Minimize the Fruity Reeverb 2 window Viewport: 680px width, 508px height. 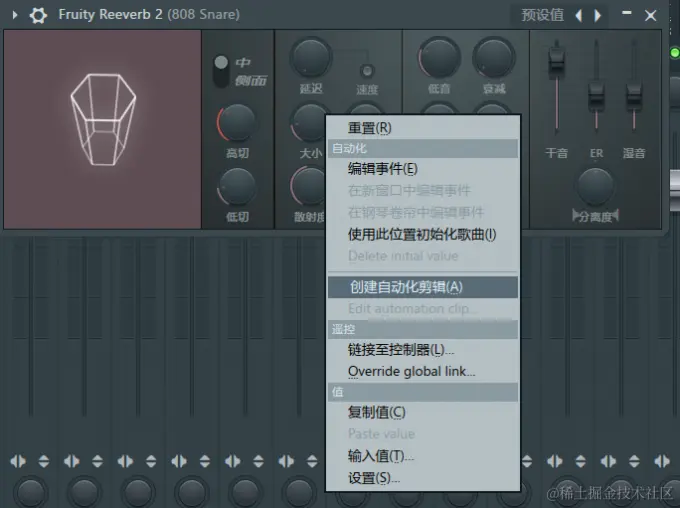627,13
